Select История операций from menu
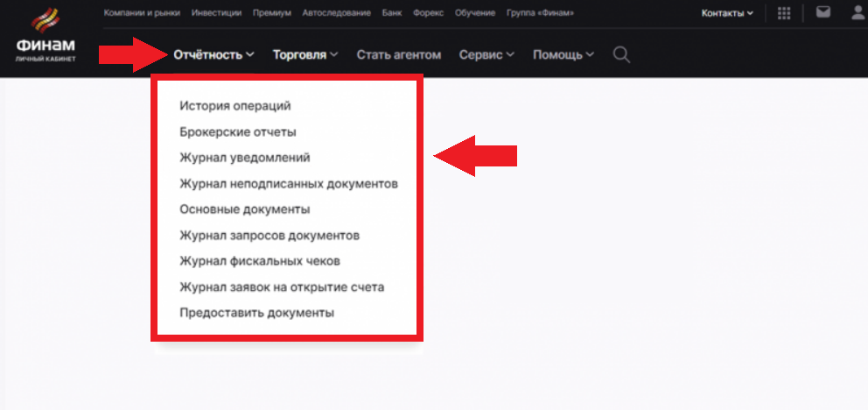The image size is (868, 410). (234, 106)
